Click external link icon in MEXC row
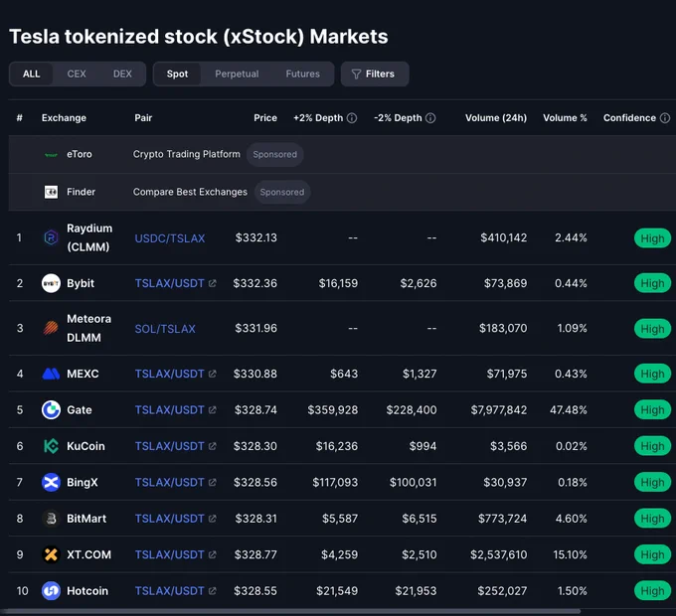The height and width of the screenshot is (616, 676). click(212, 374)
